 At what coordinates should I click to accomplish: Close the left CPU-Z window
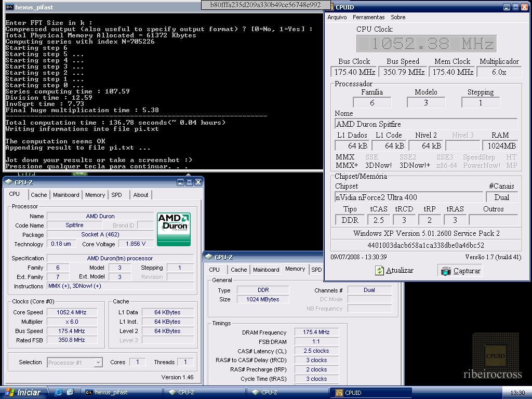coord(198,182)
